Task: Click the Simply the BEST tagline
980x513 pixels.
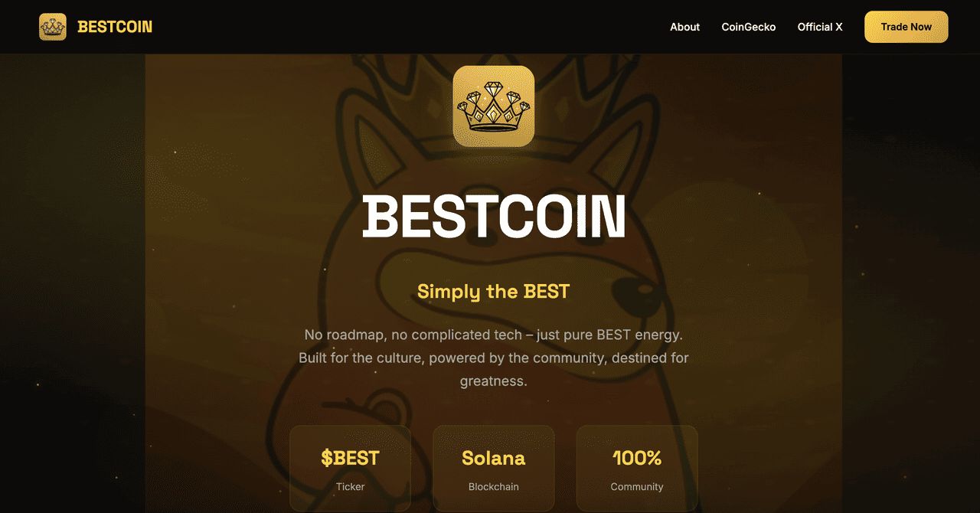Action: (494, 291)
